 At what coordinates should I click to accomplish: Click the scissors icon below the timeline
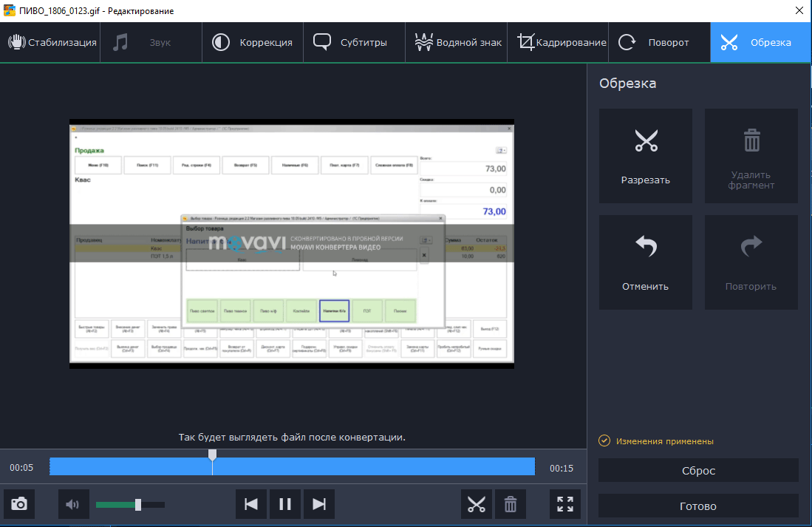(477, 504)
